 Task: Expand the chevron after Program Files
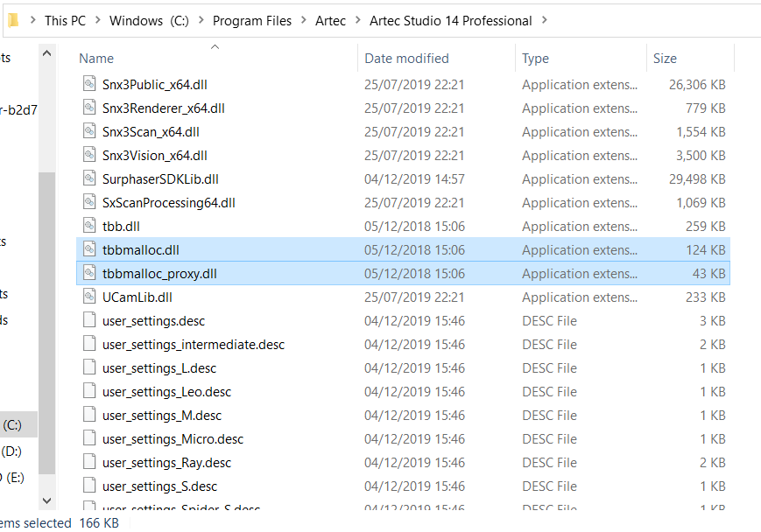pyautogui.click(x=304, y=20)
